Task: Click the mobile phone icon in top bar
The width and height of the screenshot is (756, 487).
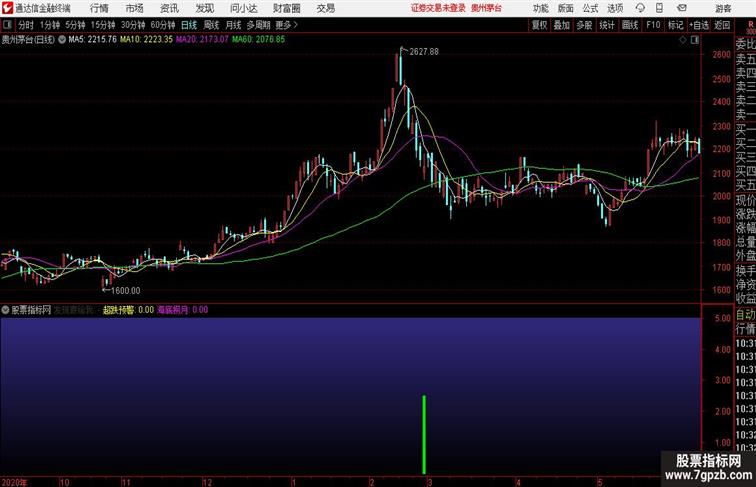Action: click(x=659, y=8)
